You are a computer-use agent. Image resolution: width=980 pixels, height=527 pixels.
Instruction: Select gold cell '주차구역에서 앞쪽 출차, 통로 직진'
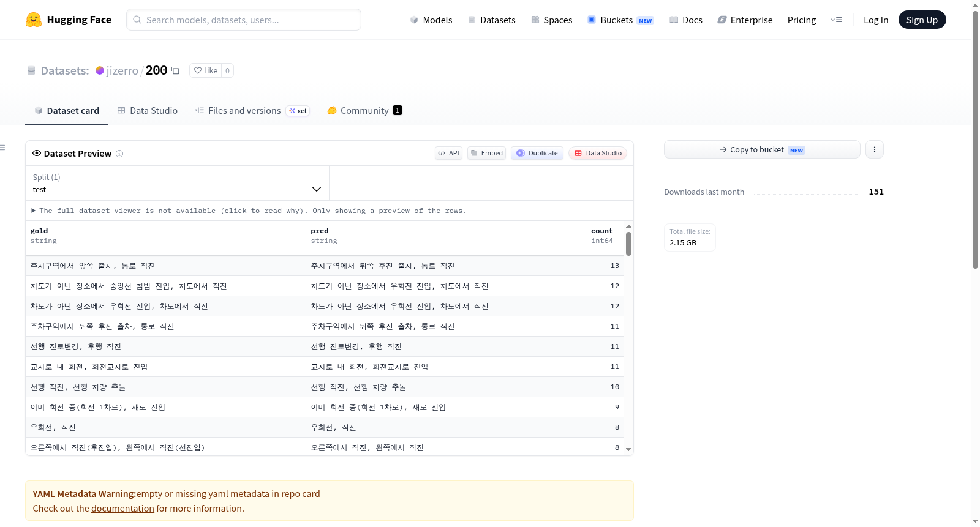click(x=165, y=266)
